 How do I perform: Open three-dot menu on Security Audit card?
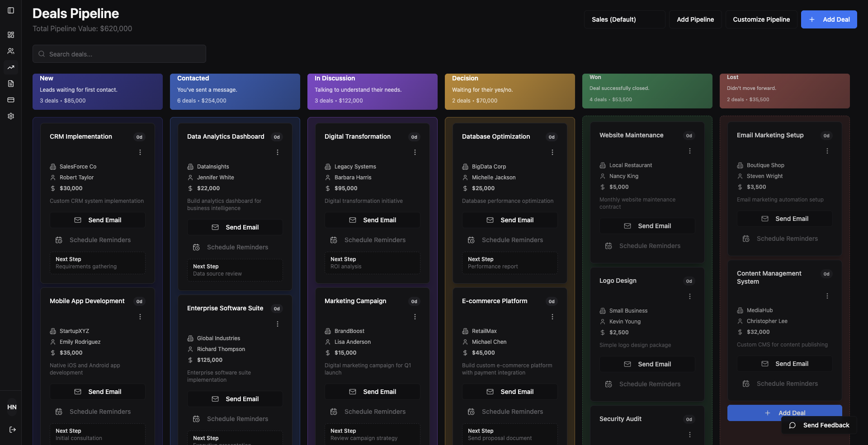tap(690, 435)
